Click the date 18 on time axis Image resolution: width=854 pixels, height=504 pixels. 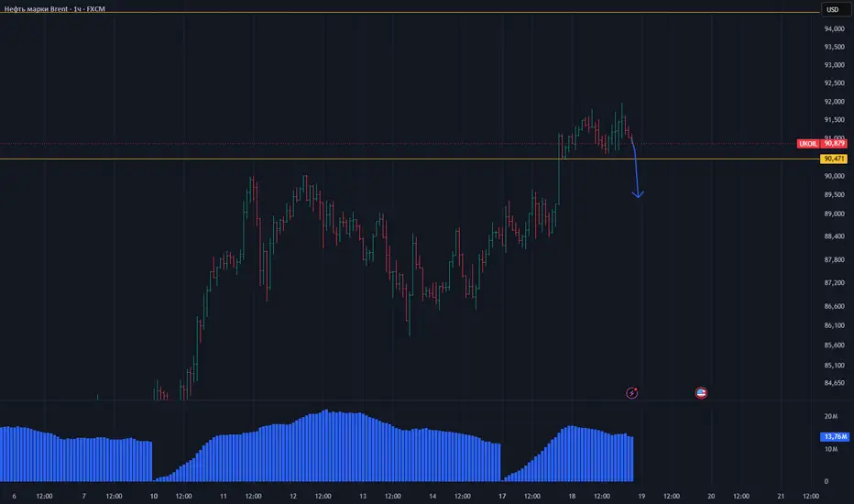click(572, 497)
